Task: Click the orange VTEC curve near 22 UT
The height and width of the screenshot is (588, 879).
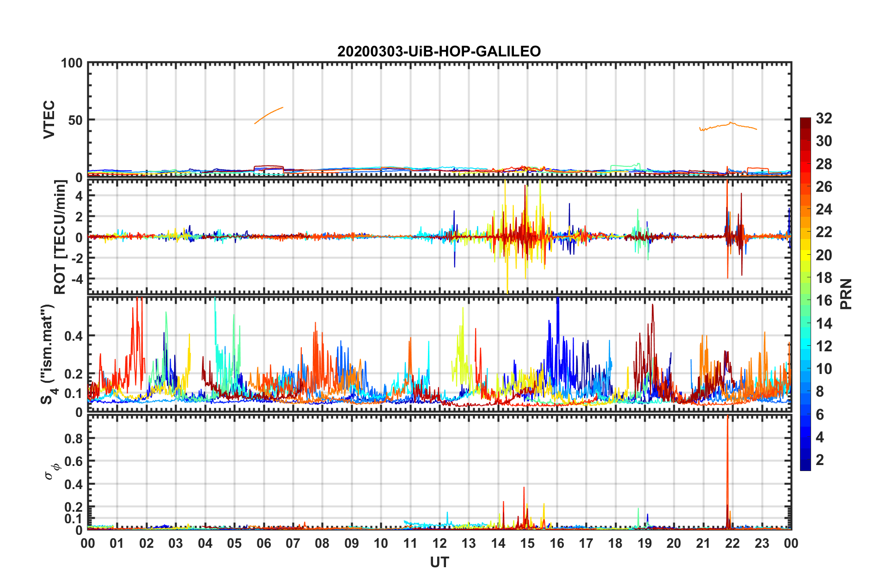Action: tap(728, 126)
